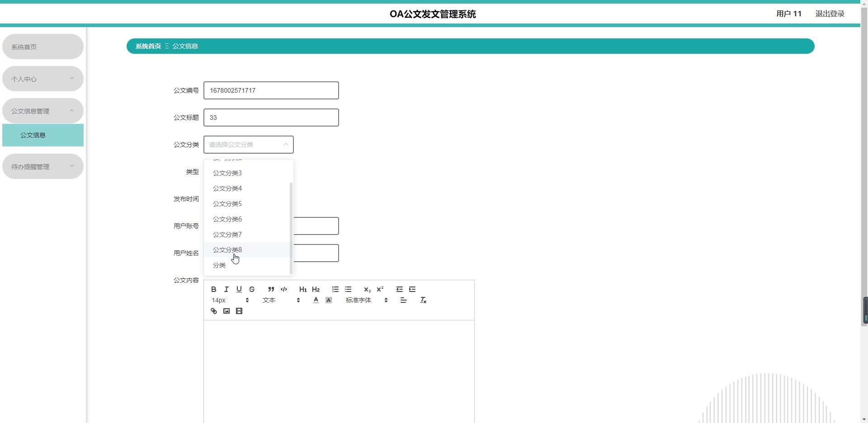Insert a blockquote in editor
Image resolution: width=868 pixels, height=423 pixels.
tap(271, 289)
